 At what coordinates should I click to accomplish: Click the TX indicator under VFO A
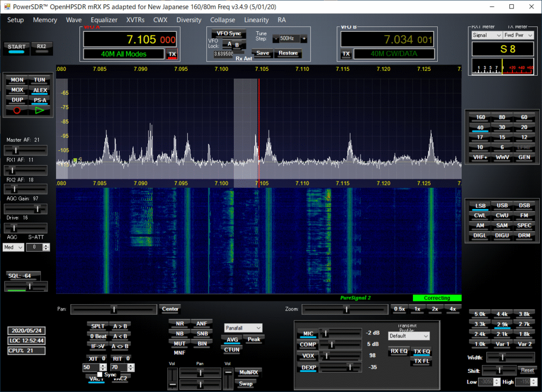click(x=172, y=54)
